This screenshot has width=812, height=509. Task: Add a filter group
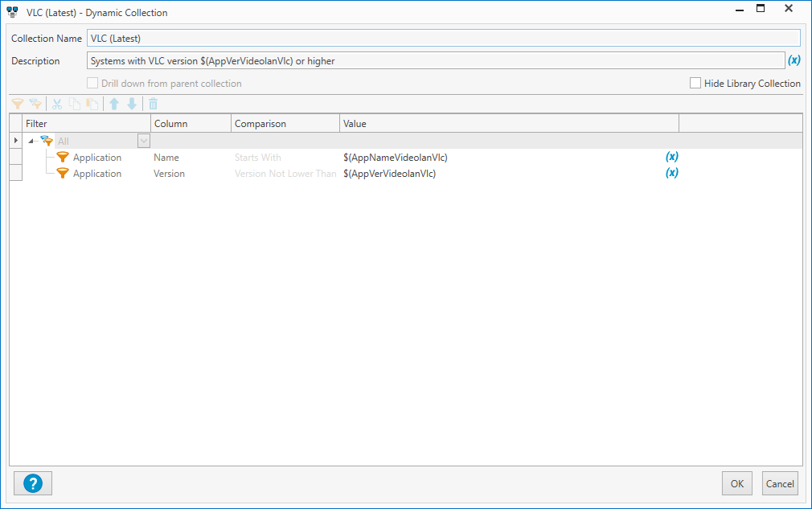(35, 104)
